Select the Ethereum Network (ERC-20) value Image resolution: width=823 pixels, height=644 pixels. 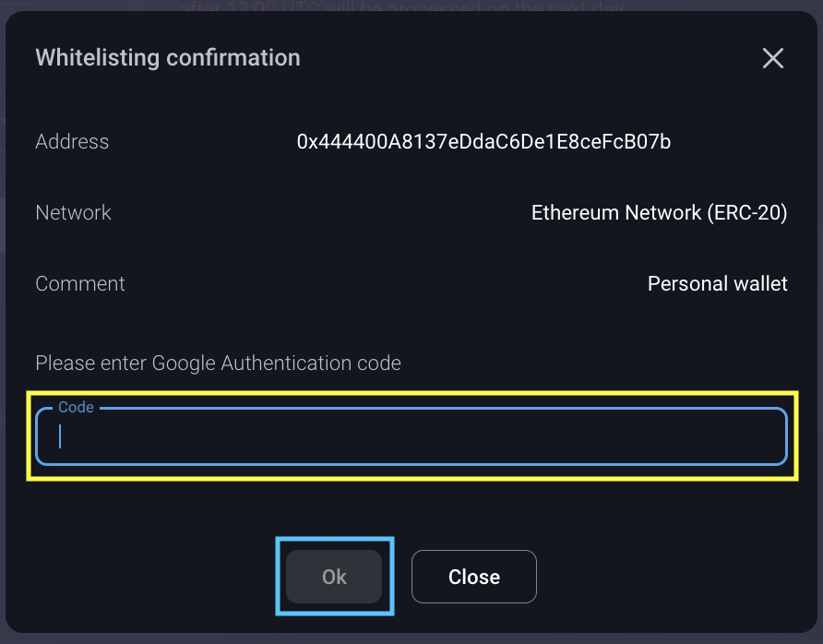(659, 213)
